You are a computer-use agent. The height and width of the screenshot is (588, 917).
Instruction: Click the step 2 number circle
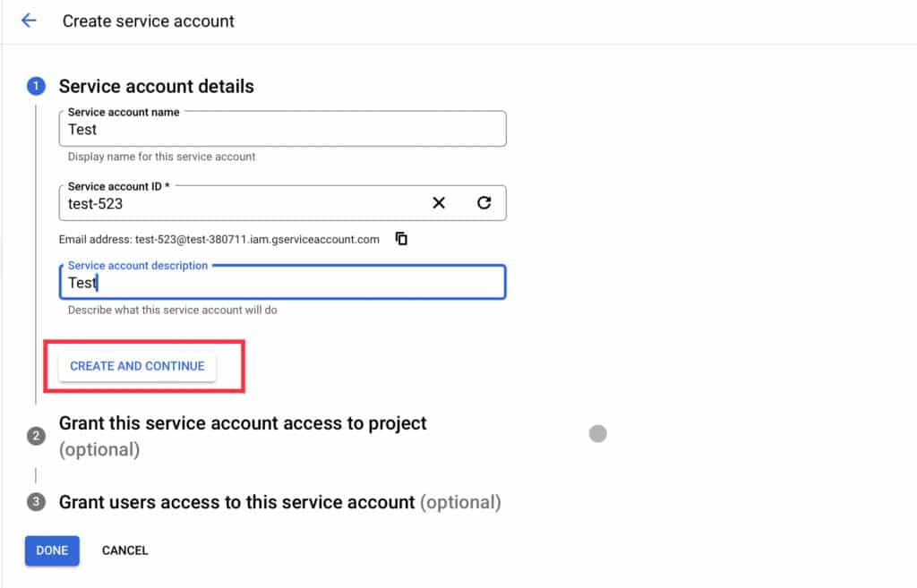36,436
